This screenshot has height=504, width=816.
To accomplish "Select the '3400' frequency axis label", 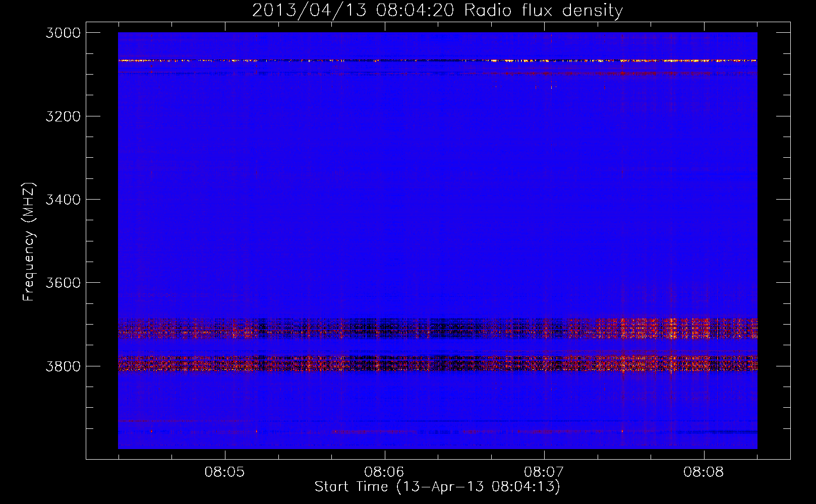I will 63,200.
